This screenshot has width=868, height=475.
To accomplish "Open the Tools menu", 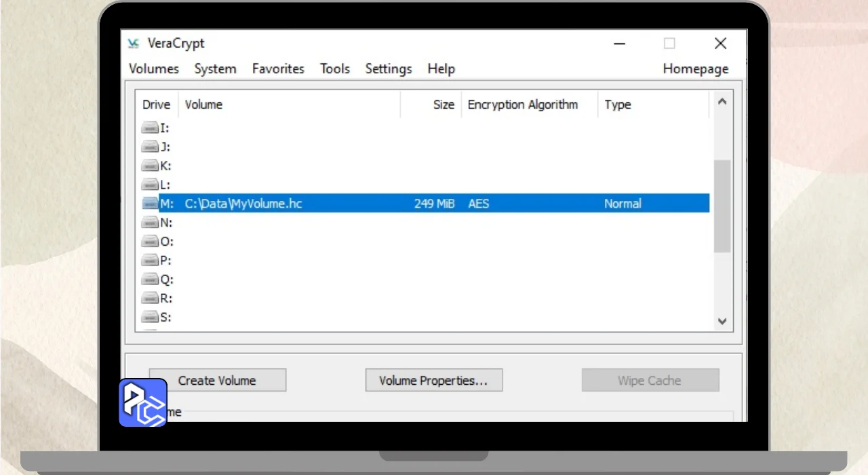I will (335, 69).
